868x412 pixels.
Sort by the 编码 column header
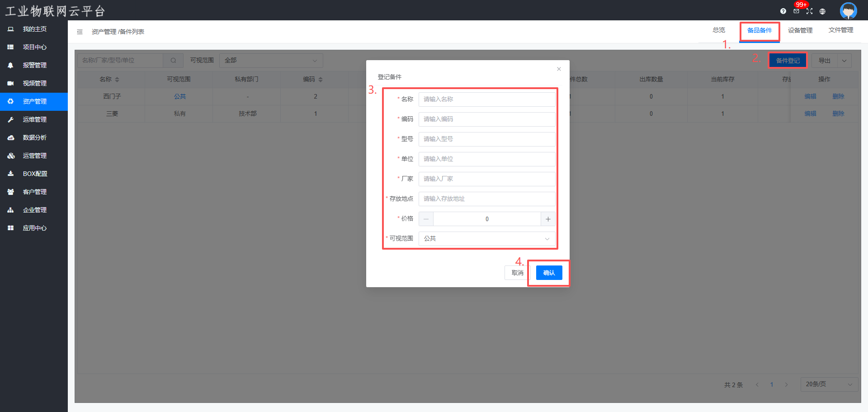(x=313, y=80)
